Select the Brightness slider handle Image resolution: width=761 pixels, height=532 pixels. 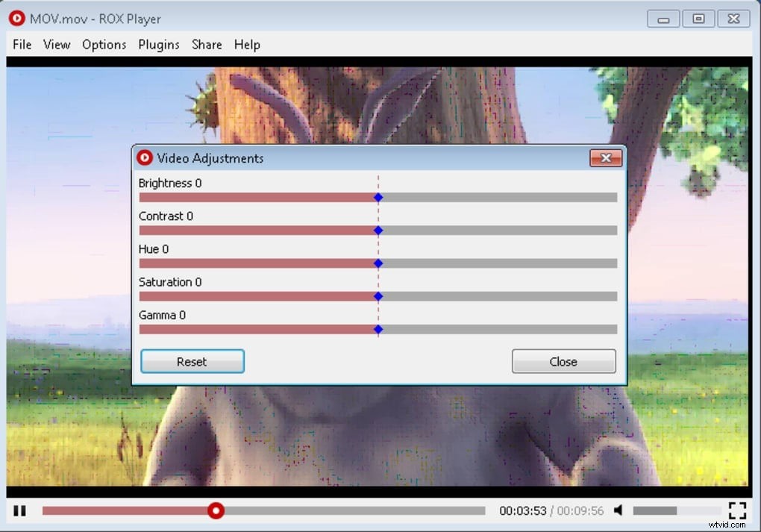click(x=378, y=197)
